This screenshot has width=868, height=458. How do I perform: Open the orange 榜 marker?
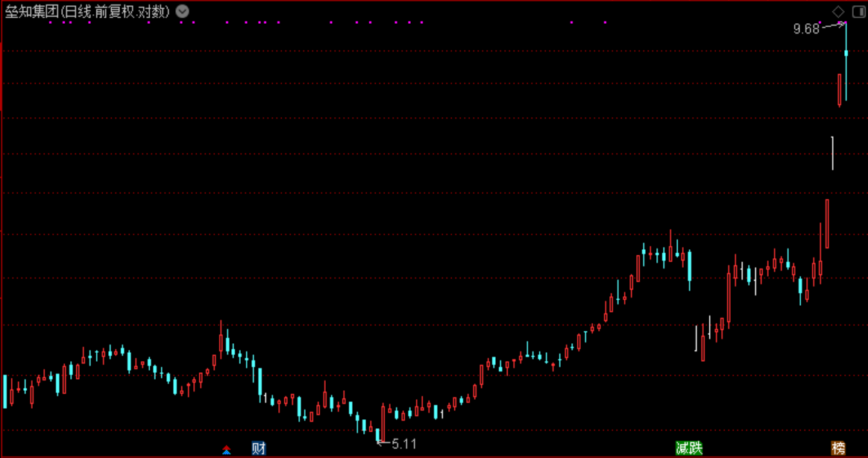pos(839,448)
